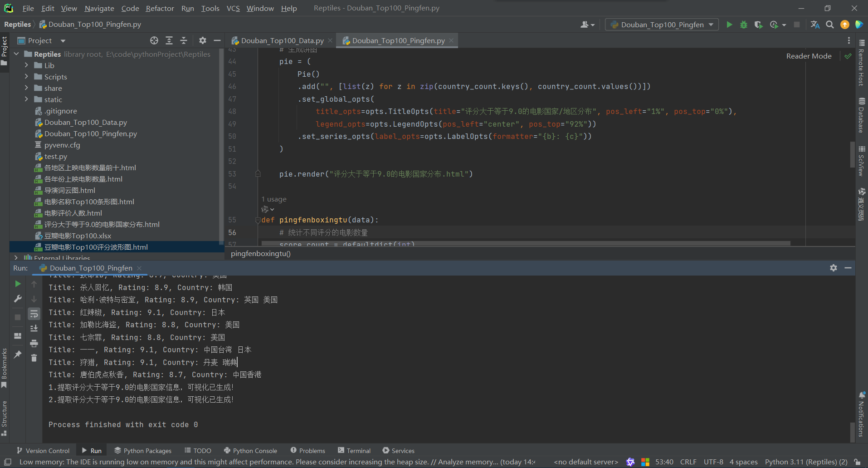Select 导演词云图.html file
This screenshot has width=868, height=468.
point(69,190)
